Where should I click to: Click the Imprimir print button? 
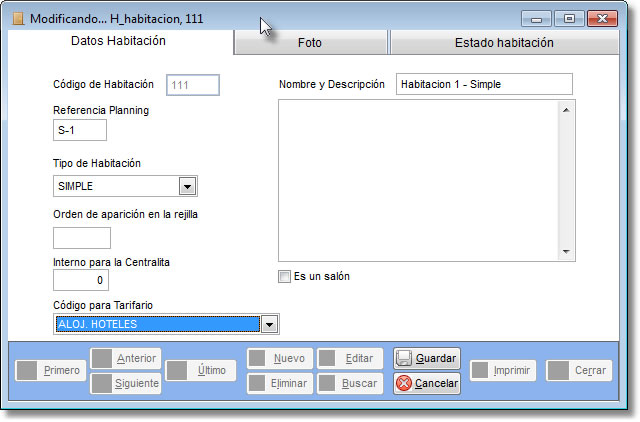point(504,370)
